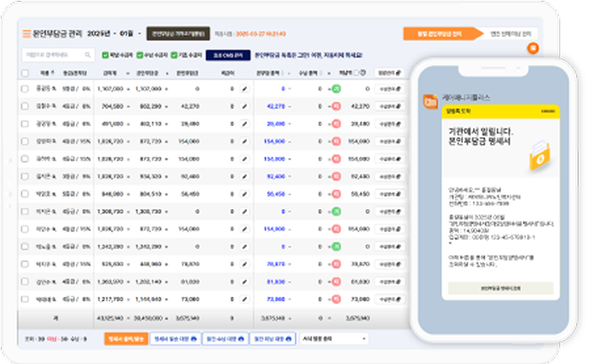Click the orange button in the bottom toolbar
This screenshot has height=364, width=603.
tap(126, 338)
